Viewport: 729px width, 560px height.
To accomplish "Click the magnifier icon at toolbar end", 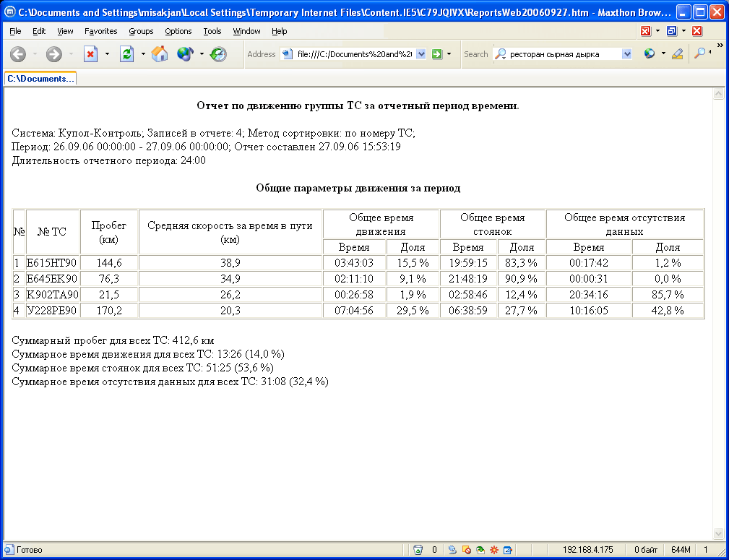I will point(699,54).
